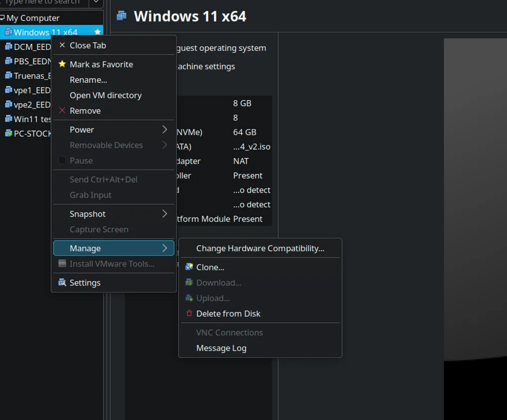Click the VM icon next to vpe1_EED entry
The width and height of the screenshot is (507, 420).
coord(8,90)
